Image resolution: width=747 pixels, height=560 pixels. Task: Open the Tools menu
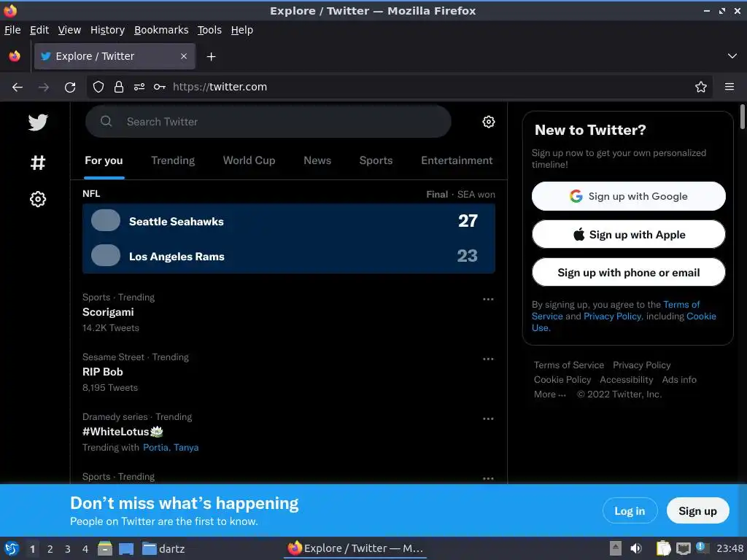click(x=209, y=30)
